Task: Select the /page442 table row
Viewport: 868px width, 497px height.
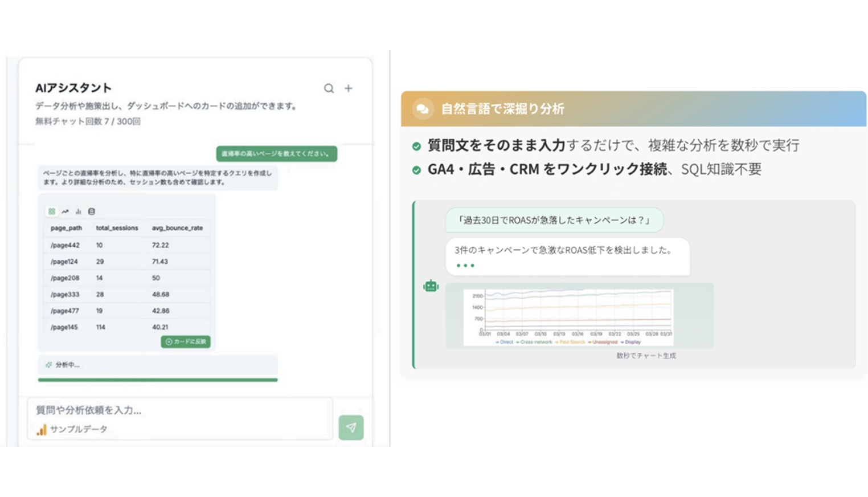Action: (125, 245)
